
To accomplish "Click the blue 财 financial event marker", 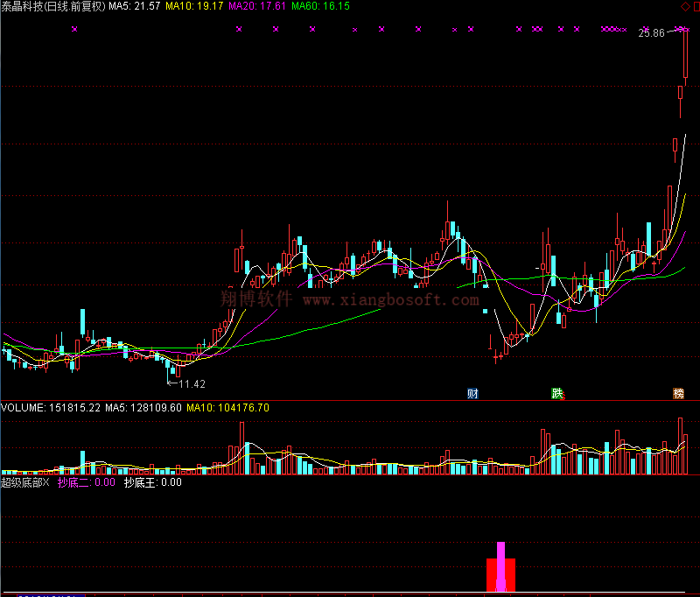I will [x=472, y=393].
